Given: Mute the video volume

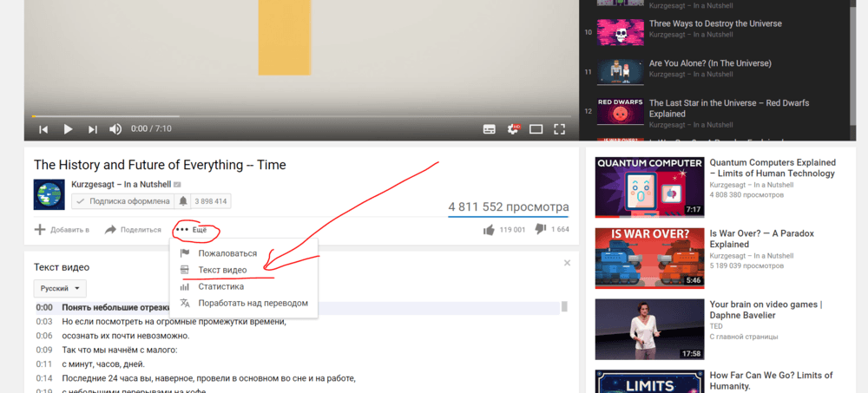Looking at the screenshot, I should click(115, 129).
